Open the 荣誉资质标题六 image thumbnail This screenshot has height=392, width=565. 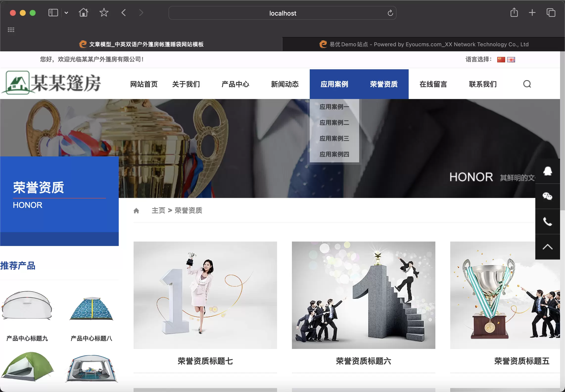coord(364,295)
